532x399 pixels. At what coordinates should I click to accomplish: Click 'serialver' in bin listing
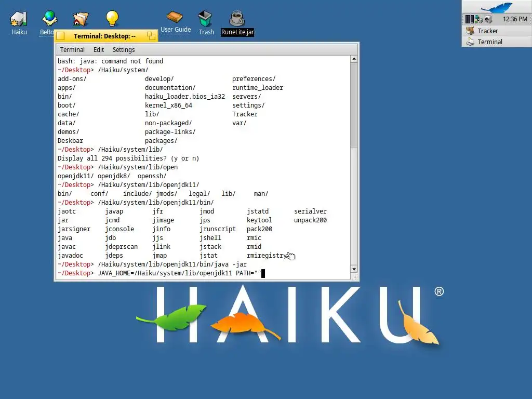click(x=311, y=211)
